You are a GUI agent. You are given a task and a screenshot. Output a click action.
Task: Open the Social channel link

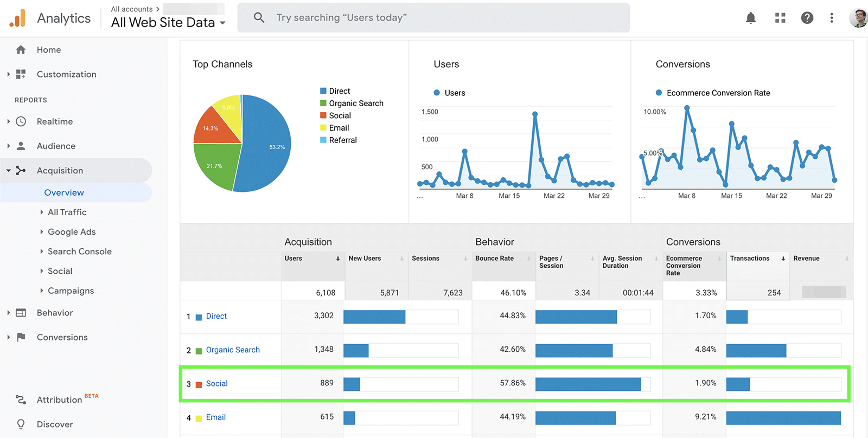(x=216, y=383)
